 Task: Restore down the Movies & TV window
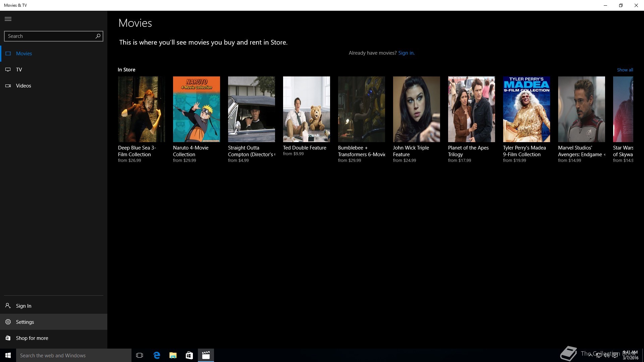point(621,5)
